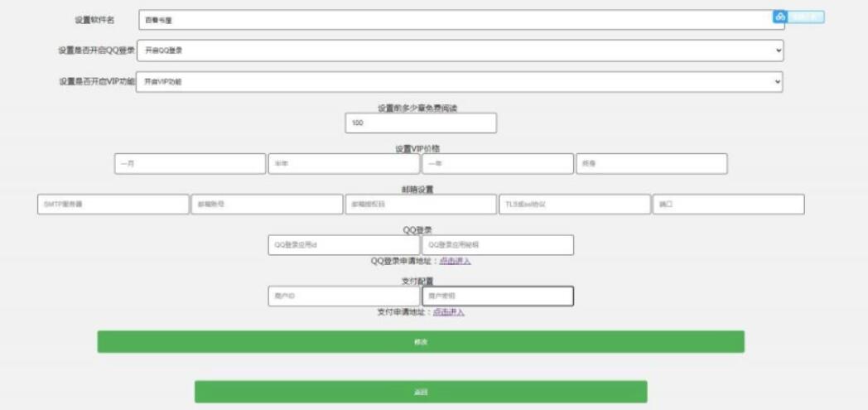Focus the 邮箱账号 input field
Viewport: 868px width, 410px height.
coord(267,205)
